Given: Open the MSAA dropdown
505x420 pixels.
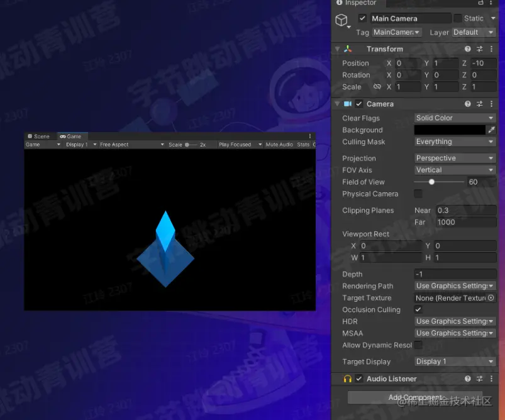Looking at the screenshot, I should point(455,333).
